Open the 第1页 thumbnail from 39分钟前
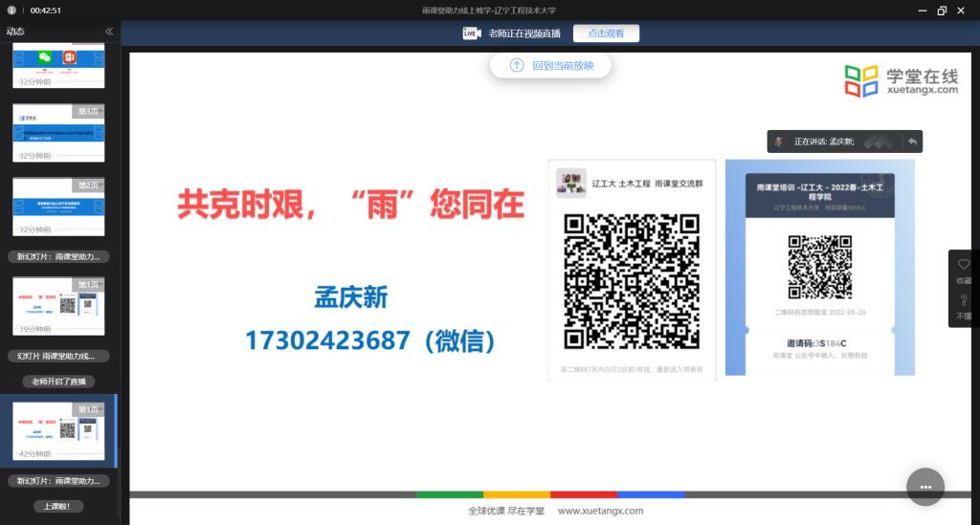This screenshot has height=525, width=980. pyautogui.click(x=58, y=307)
